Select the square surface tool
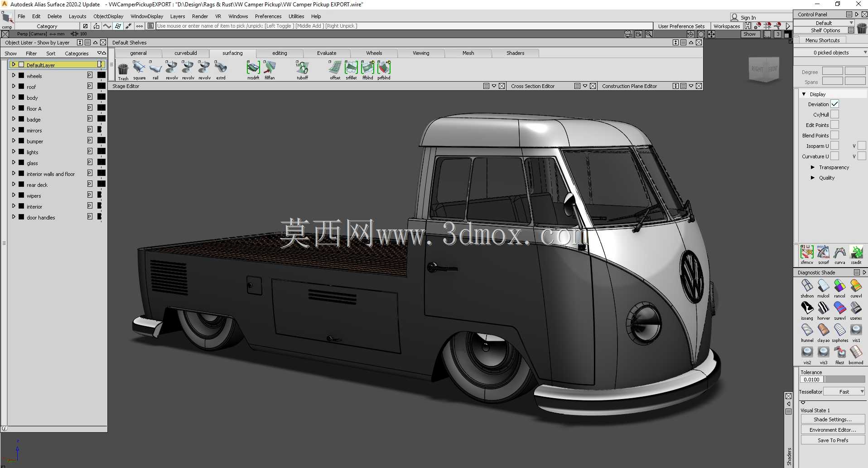The width and height of the screenshot is (868, 468). point(139,70)
